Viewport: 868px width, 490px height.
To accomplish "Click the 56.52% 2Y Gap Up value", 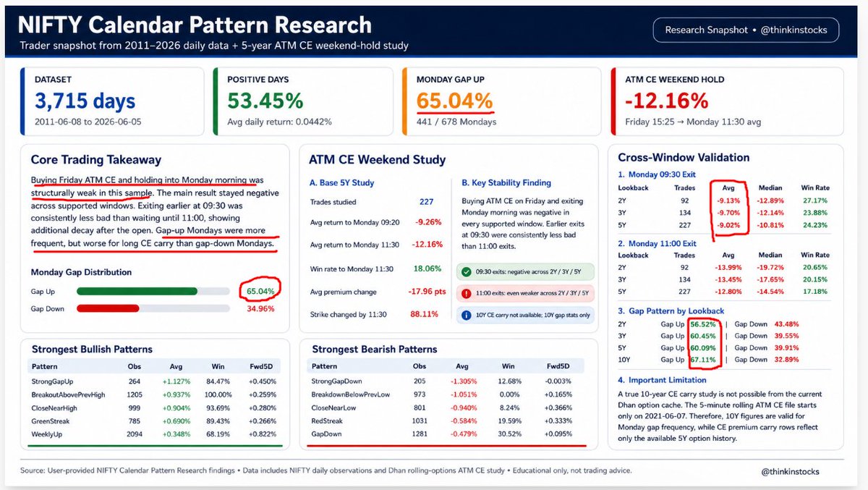I will click(x=704, y=324).
